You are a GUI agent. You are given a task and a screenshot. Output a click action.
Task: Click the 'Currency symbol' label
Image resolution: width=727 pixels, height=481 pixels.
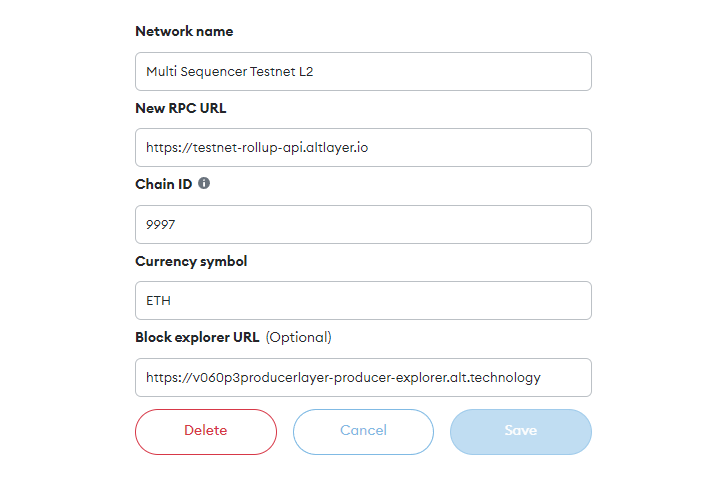click(191, 262)
